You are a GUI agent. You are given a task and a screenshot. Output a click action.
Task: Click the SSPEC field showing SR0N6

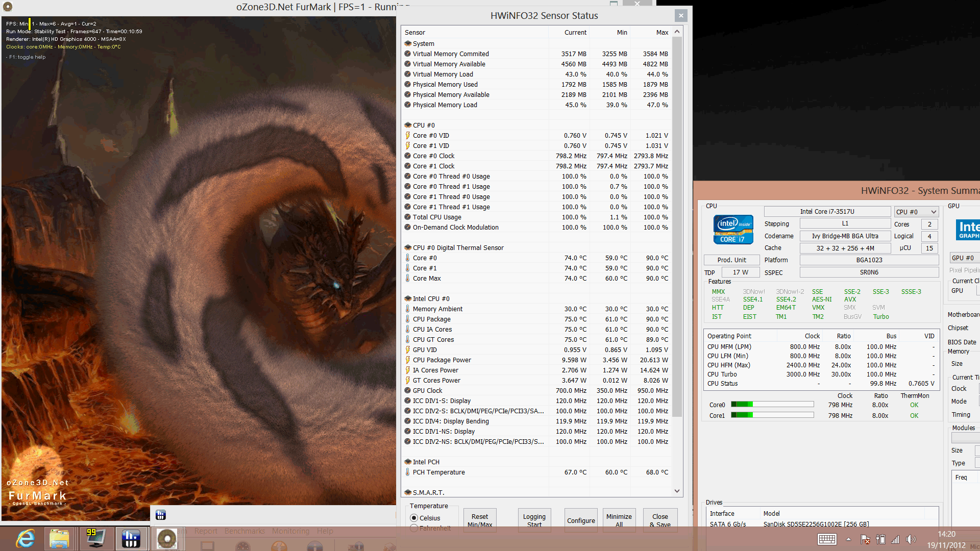[x=869, y=272]
